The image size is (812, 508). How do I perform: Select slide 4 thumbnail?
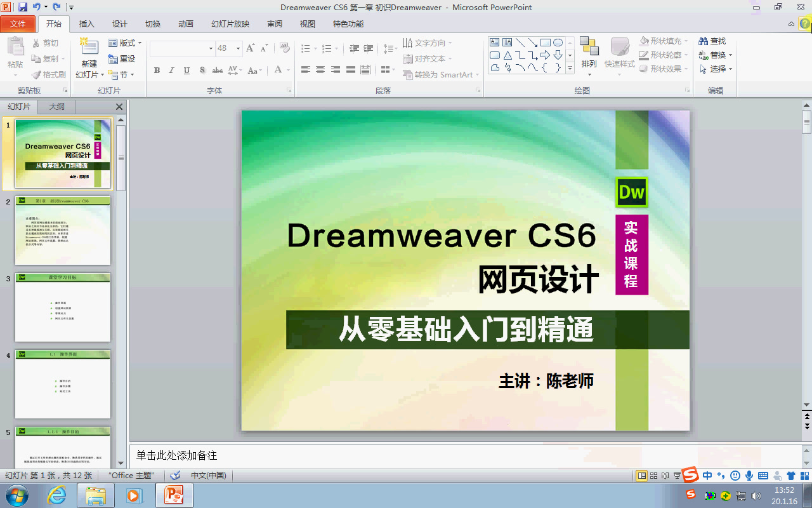point(63,384)
